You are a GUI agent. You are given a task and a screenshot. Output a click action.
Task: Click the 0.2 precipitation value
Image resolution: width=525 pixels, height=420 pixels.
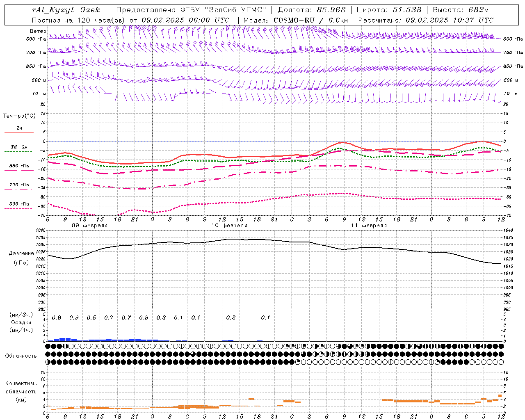pyautogui.click(x=231, y=318)
